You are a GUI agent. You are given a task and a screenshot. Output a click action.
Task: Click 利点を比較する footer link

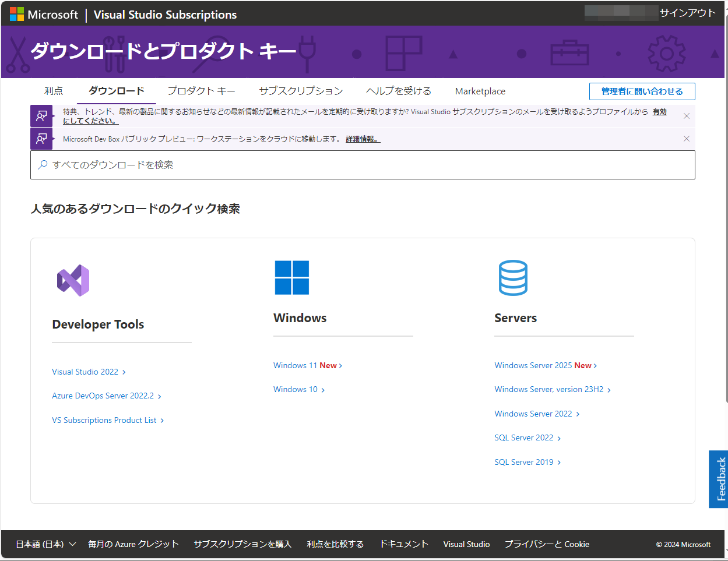pyautogui.click(x=335, y=544)
